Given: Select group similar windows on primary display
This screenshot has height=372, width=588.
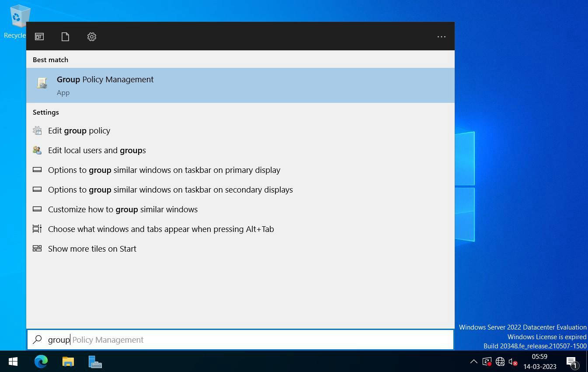Looking at the screenshot, I should [240, 170].
